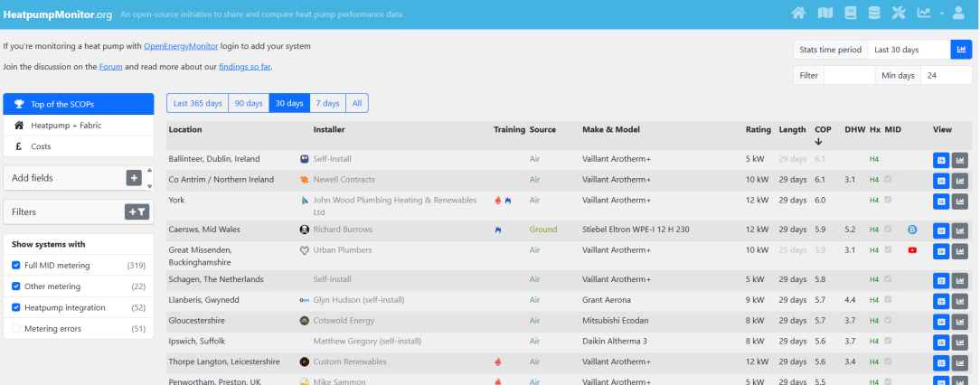Switch to 7 days tab
Screen dimensions: 980x385
327,103
